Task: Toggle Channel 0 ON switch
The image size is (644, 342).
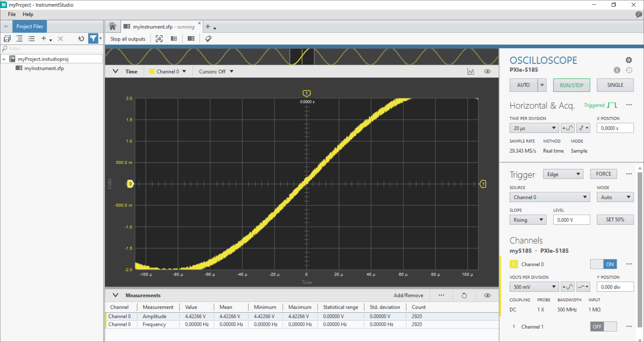Action: 603,264
